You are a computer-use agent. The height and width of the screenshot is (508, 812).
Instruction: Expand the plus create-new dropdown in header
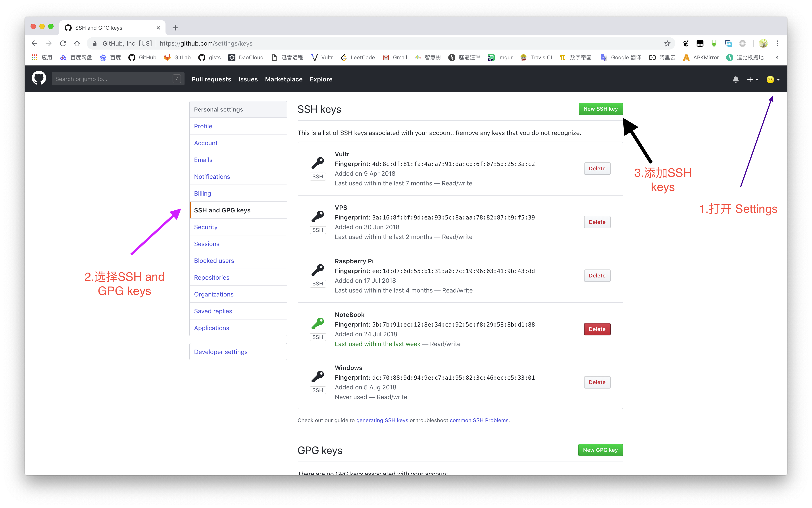point(752,80)
